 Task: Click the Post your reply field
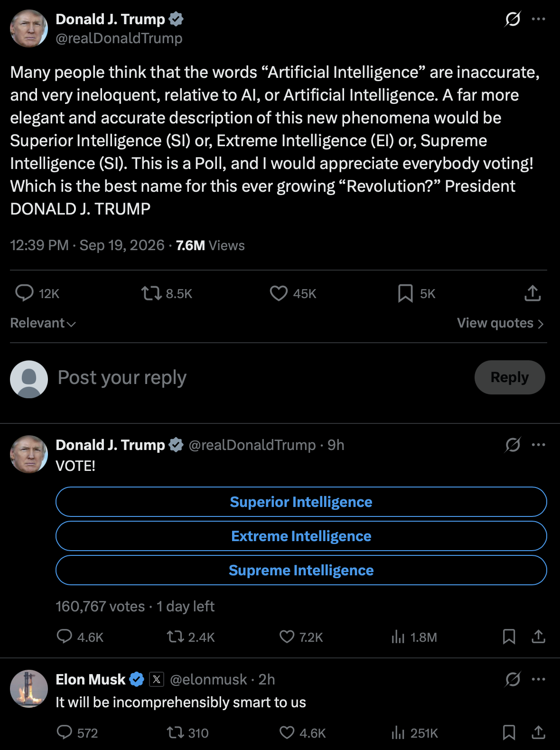click(261, 378)
